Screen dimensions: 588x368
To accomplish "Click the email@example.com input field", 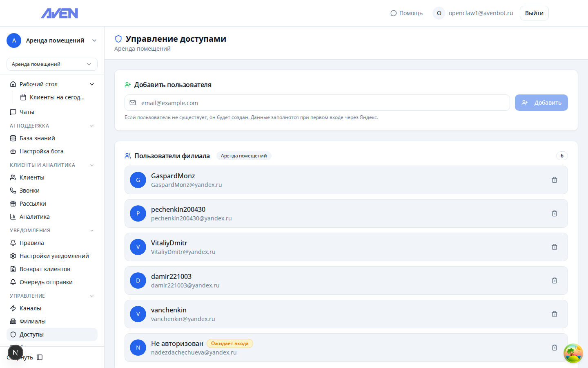I will (317, 103).
